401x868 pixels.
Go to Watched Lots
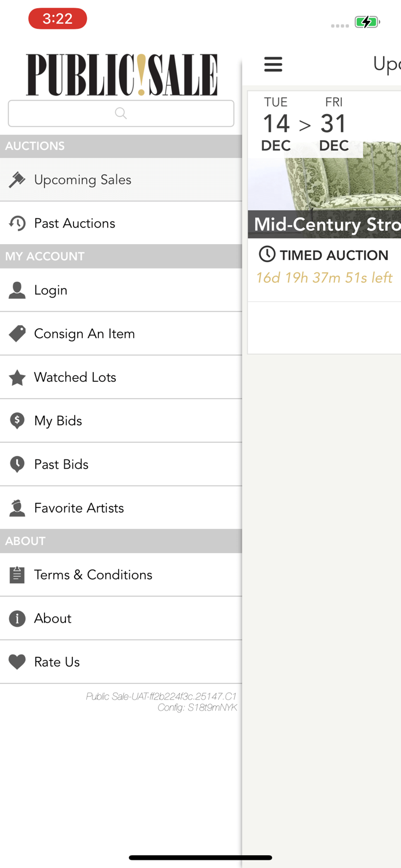click(75, 377)
